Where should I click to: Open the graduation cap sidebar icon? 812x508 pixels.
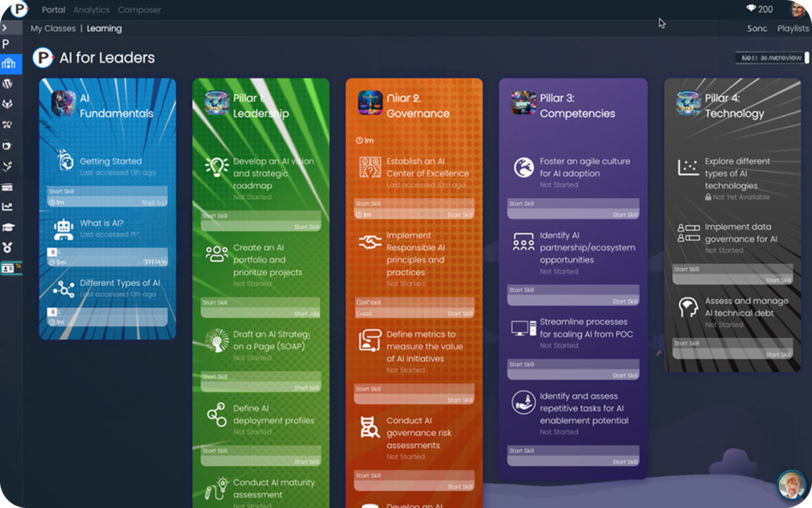(x=8, y=227)
